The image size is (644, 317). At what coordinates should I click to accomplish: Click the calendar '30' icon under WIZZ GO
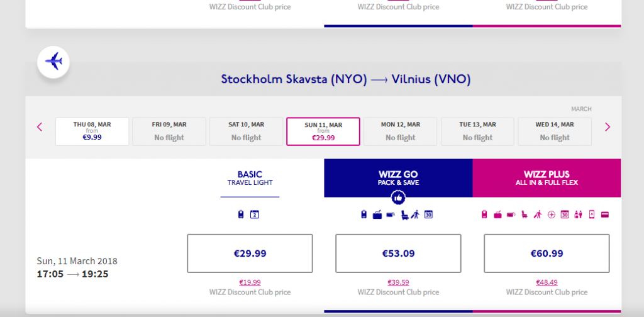(x=429, y=214)
